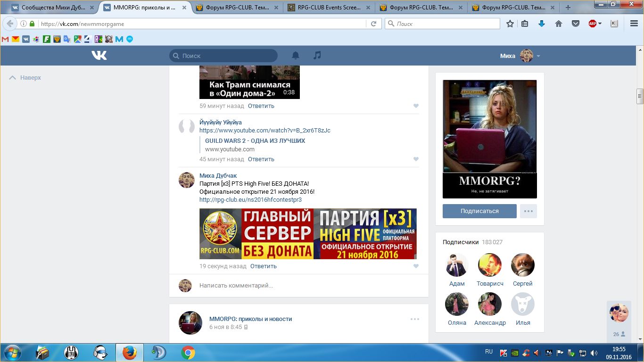This screenshot has height=362, width=644.
Task: Open green F bookmark icon
Action: point(47,40)
